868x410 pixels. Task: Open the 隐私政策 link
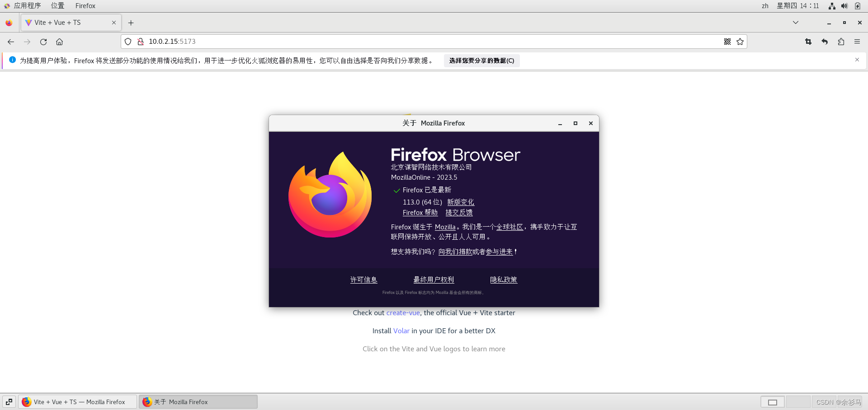tap(504, 280)
